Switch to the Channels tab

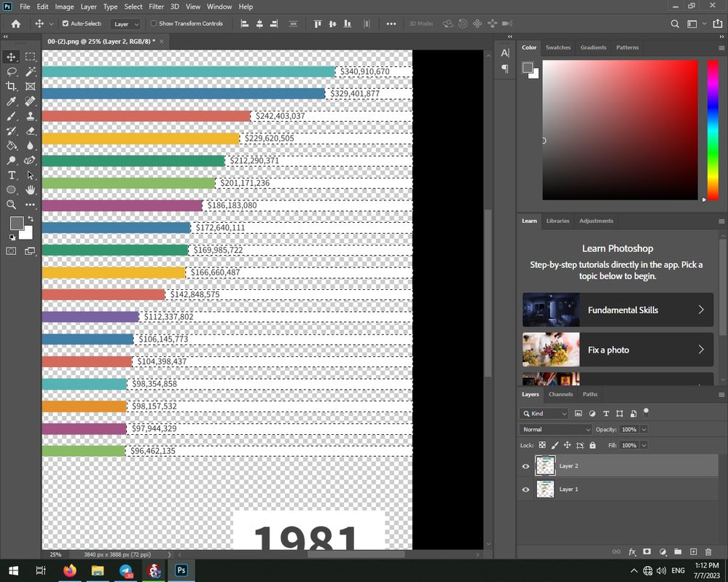(560, 394)
